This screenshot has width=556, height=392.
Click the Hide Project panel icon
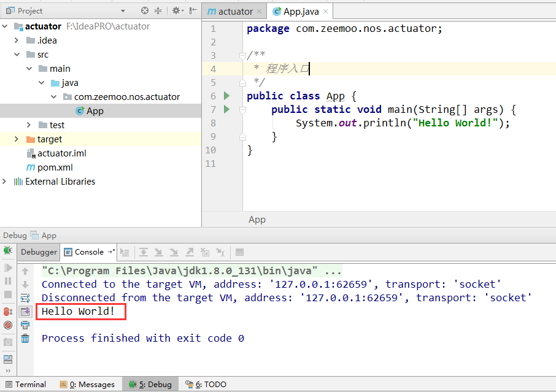click(x=193, y=10)
